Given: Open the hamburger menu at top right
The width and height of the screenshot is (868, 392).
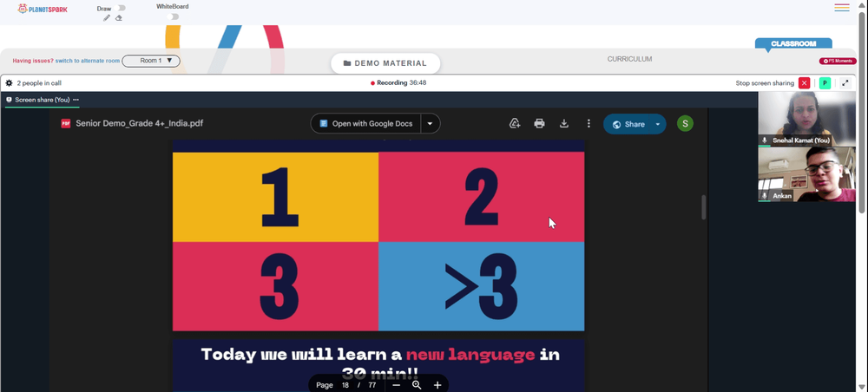Looking at the screenshot, I should click(842, 8).
